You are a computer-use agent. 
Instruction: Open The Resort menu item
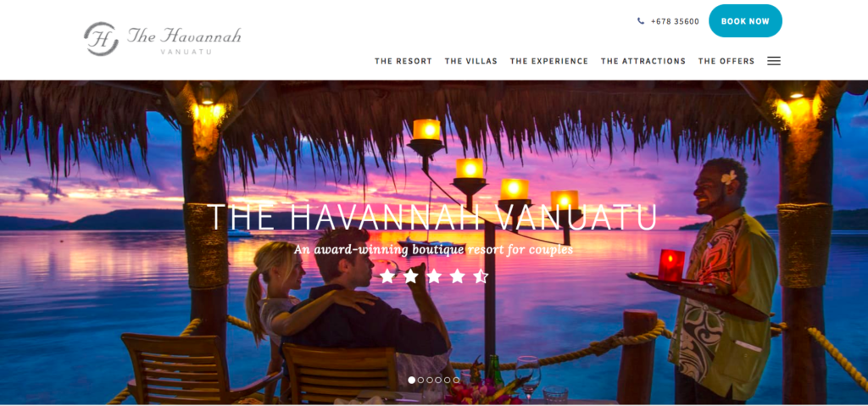click(403, 62)
